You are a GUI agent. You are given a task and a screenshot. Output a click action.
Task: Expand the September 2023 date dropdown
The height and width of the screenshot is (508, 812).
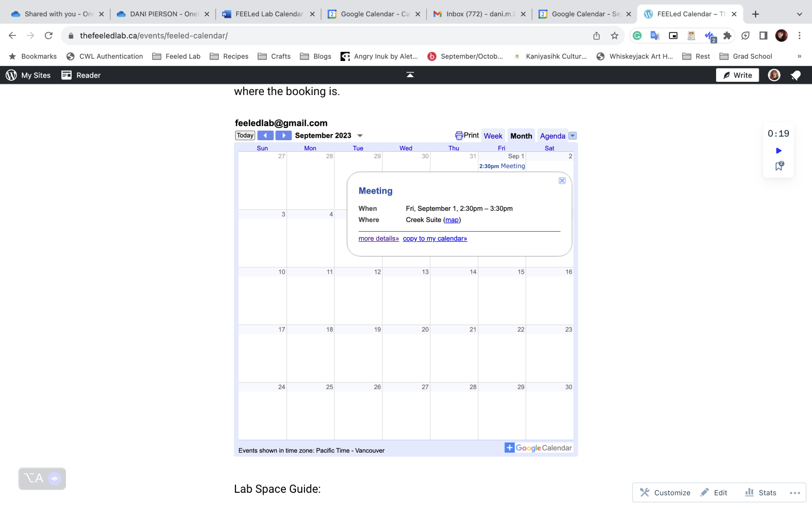tap(360, 136)
